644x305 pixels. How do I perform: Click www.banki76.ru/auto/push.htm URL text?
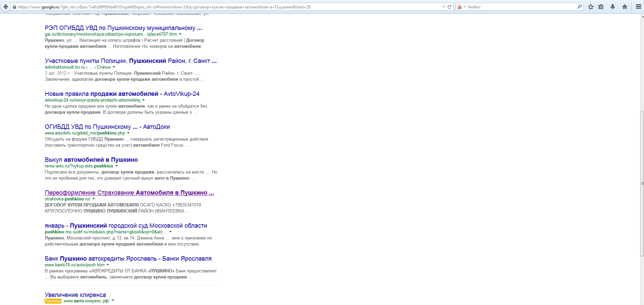75,265
